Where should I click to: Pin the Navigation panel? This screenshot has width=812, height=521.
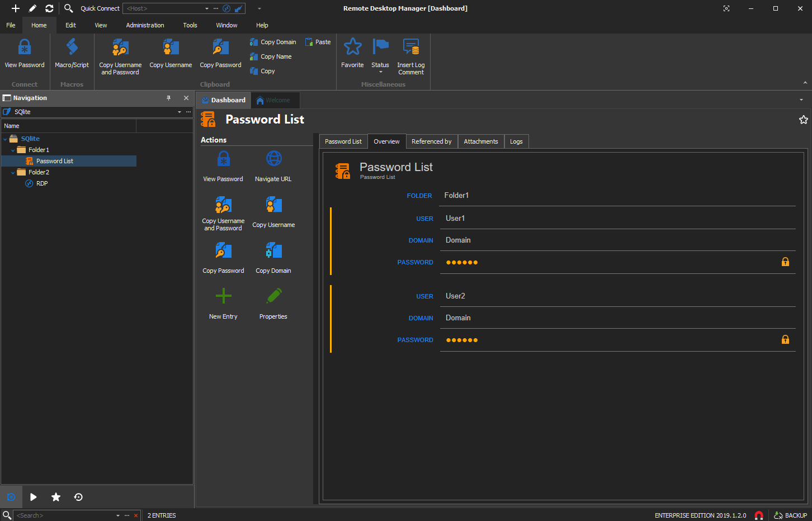pyautogui.click(x=168, y=98)
